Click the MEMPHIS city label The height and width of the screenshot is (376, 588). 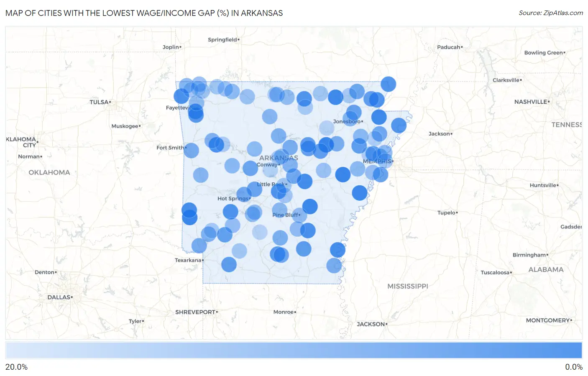tap(377, 161)
